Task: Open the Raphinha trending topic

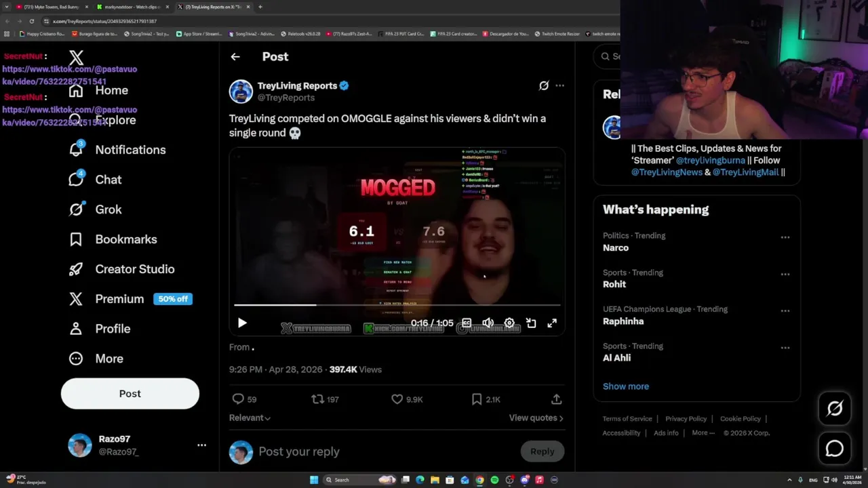Action: [x=623, y=321]
